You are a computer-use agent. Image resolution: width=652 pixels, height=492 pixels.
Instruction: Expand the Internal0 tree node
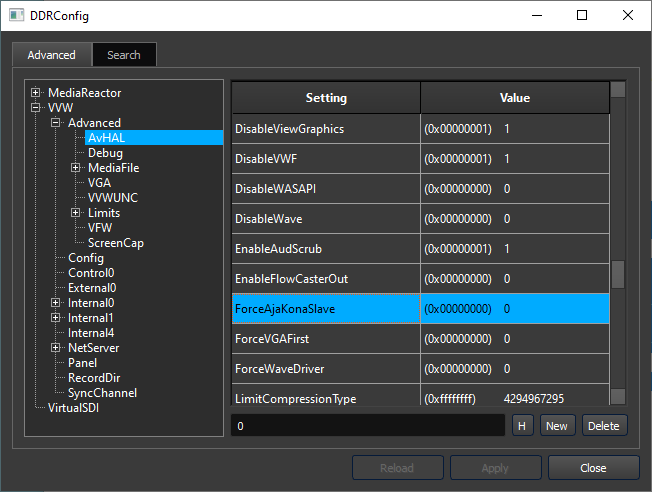click(x=56, y=302)
